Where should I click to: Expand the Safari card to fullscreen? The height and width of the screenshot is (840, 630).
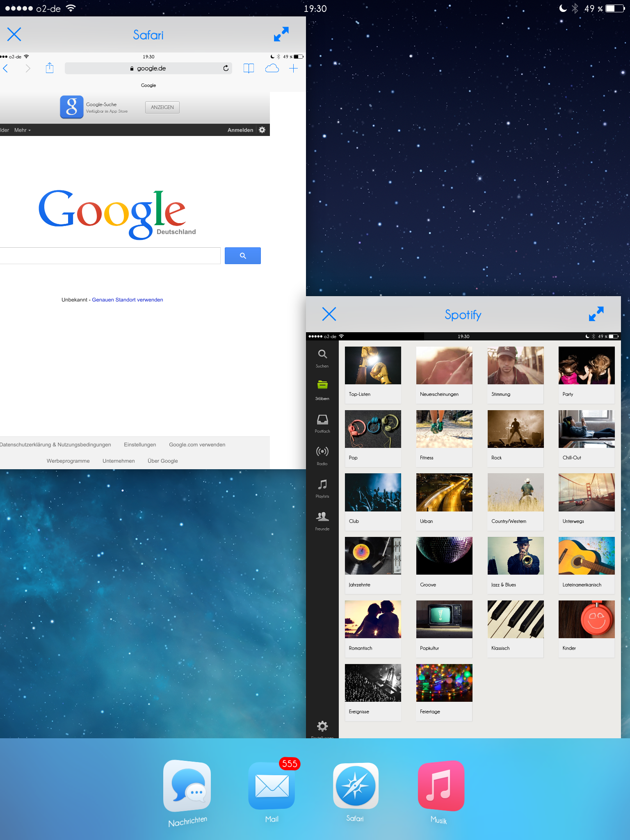coord(281,34)
